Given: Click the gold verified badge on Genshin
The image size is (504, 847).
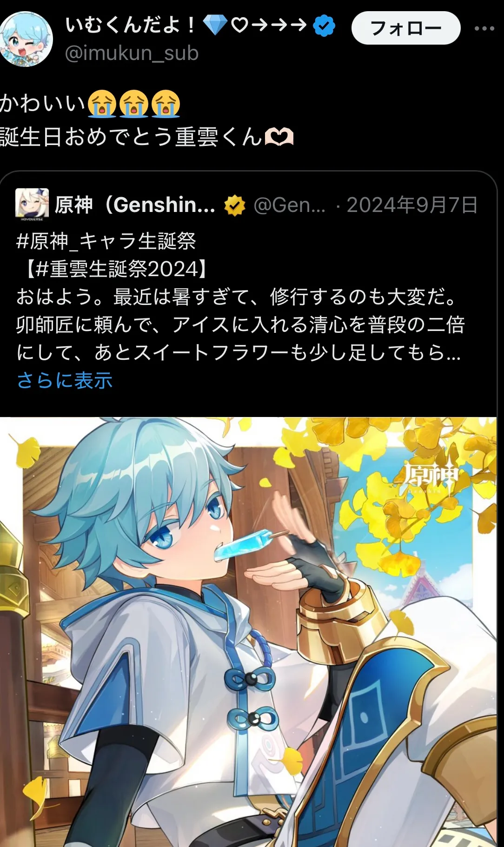Looking at the screenshot, I should point(234,205).
